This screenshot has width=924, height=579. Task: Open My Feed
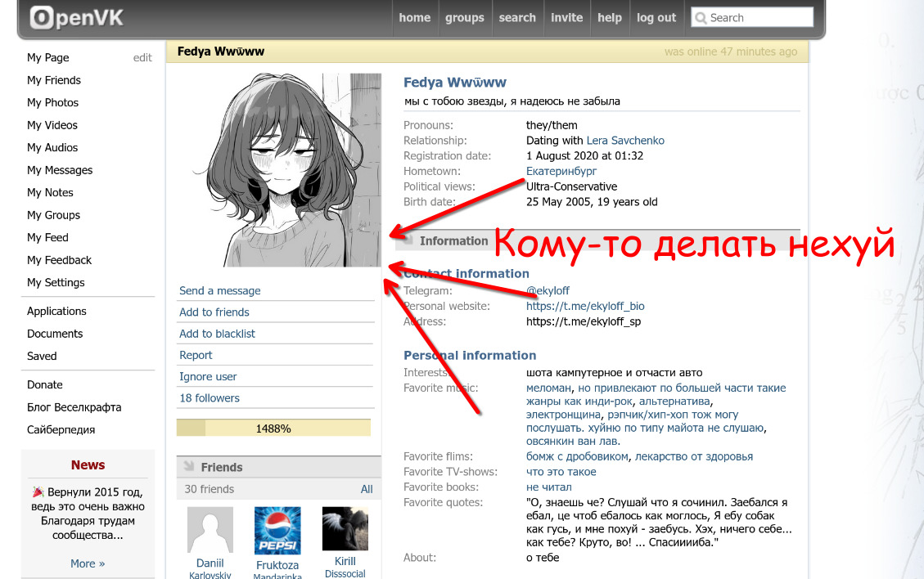[47, 237]
